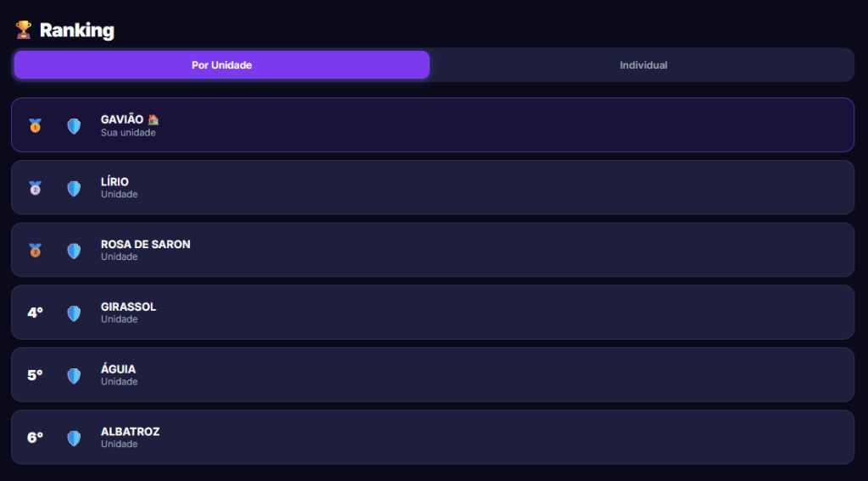Select the Por Unidade tab

click(221, 65)
